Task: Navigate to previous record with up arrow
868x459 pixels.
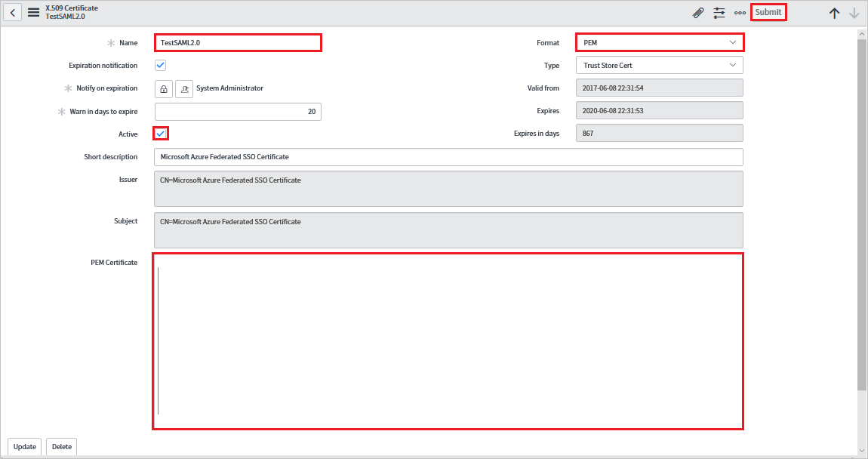Action: 834,13
